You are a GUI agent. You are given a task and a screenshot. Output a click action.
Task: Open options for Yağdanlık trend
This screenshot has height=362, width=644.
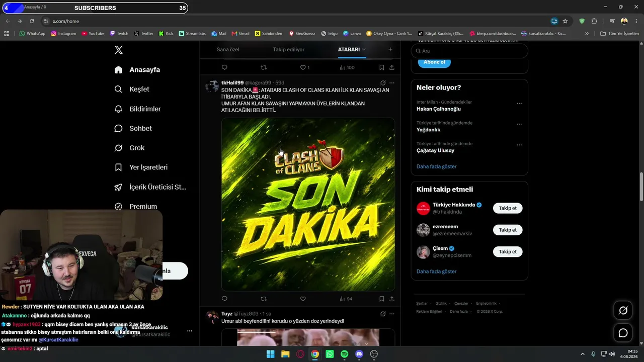coord(519,124)
